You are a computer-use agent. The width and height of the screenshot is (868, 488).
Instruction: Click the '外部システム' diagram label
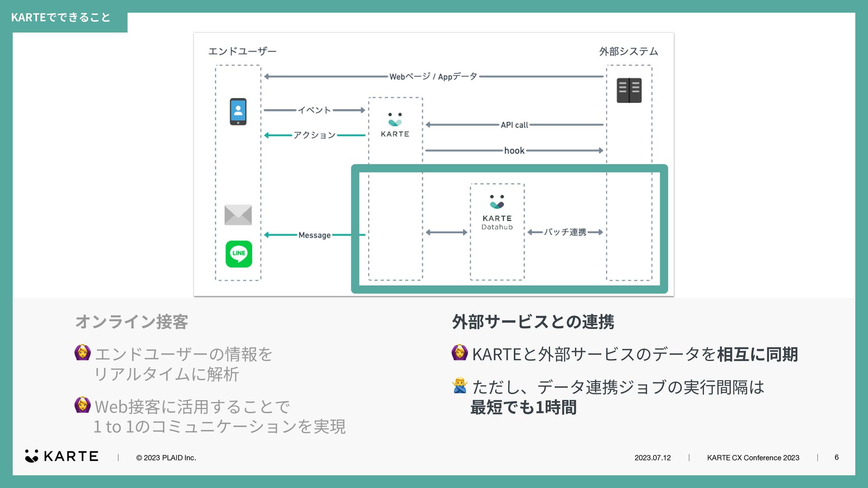pos(629,51)
